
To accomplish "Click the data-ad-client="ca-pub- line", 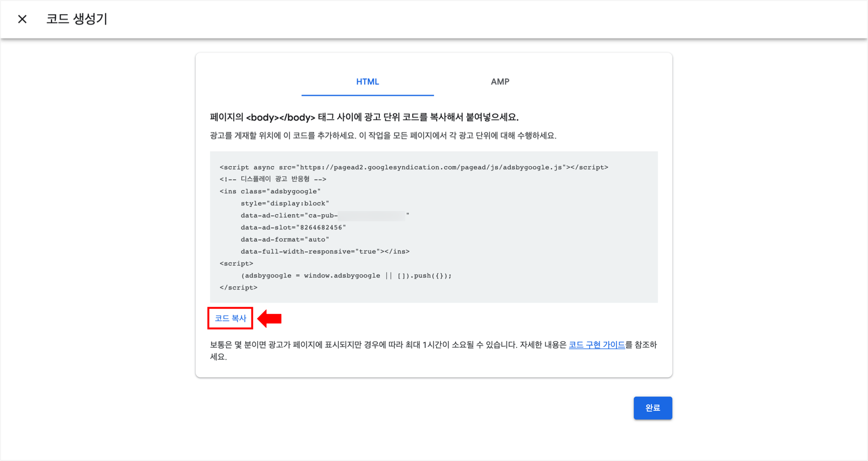I will [325, 215].
